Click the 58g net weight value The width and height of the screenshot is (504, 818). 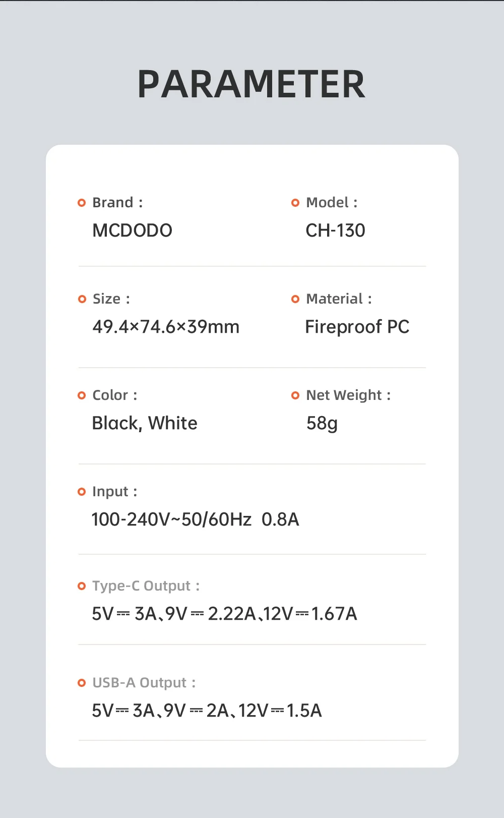322,424
